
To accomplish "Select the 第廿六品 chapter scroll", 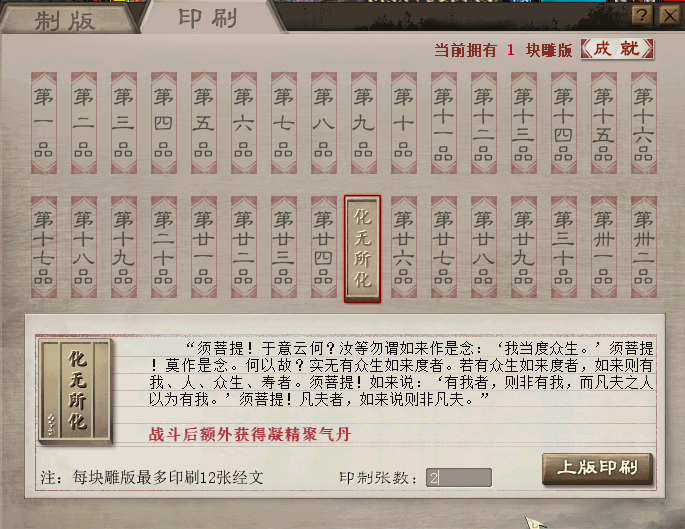I will [x=404, y=247].
